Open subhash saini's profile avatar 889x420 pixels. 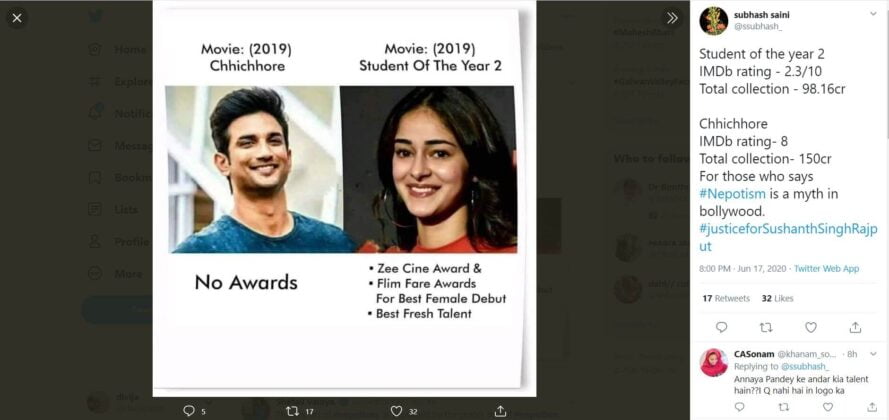pos(713,21)
